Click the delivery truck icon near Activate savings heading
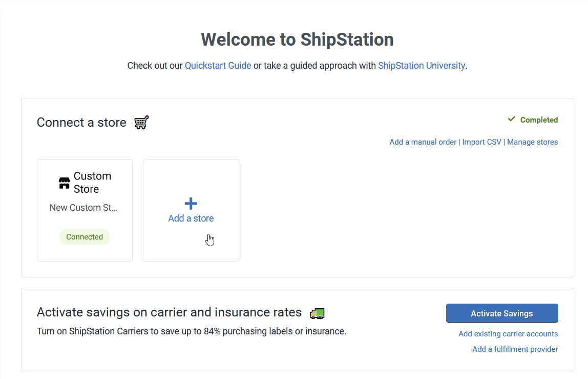Viewport: 588px width, 379px height. [317, 313]
